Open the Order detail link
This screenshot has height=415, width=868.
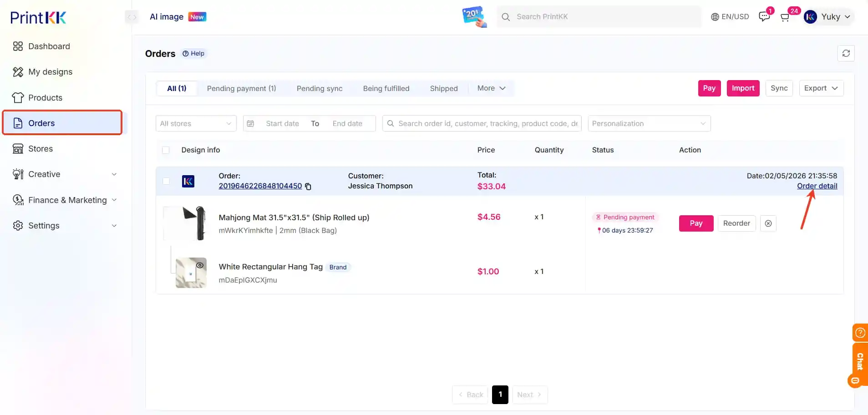tap(817, 186)
